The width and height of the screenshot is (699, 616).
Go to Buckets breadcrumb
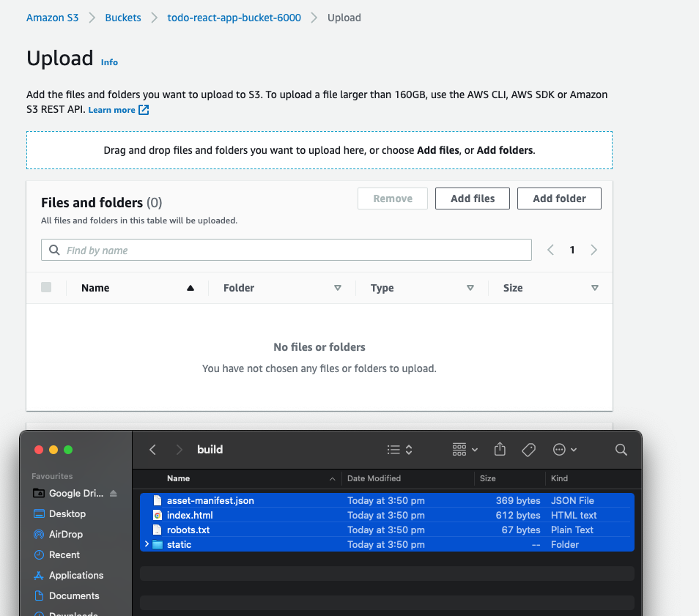tap(123, 18)
